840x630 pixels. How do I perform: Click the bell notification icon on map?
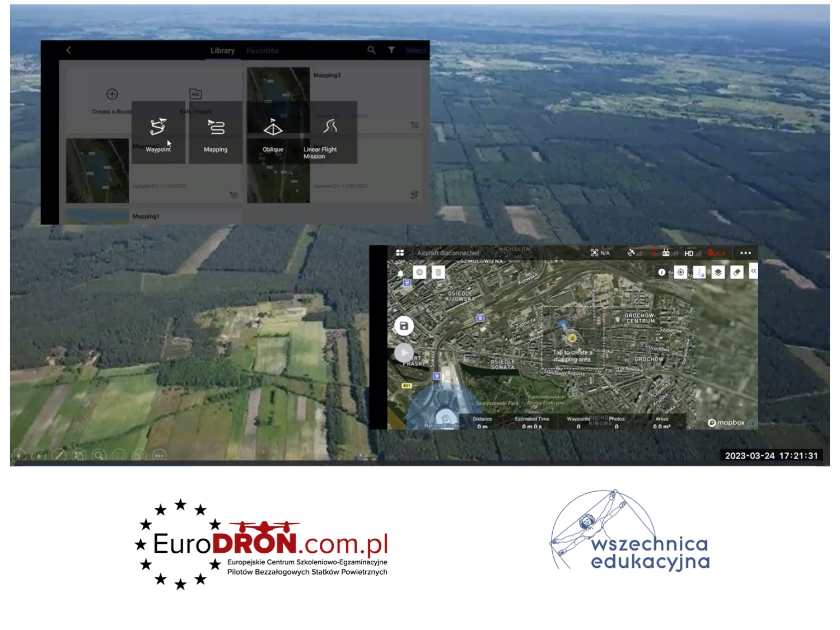[x=400, y=273]
